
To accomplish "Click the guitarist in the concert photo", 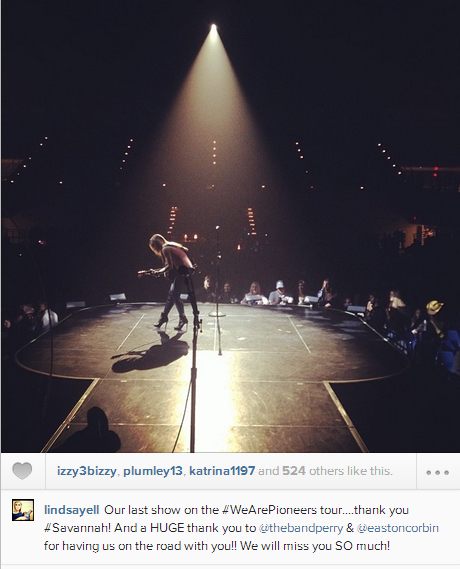I will click(x=169, y=281).
